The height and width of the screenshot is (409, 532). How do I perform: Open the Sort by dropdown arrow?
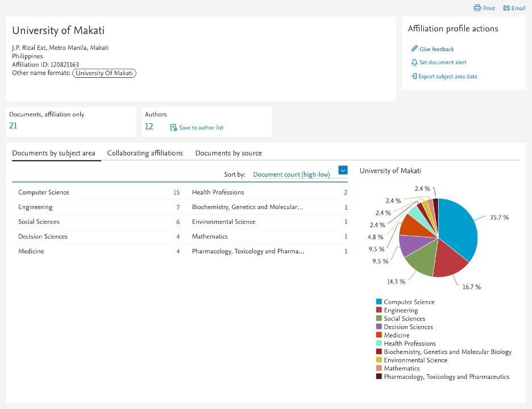pos(342,170)
